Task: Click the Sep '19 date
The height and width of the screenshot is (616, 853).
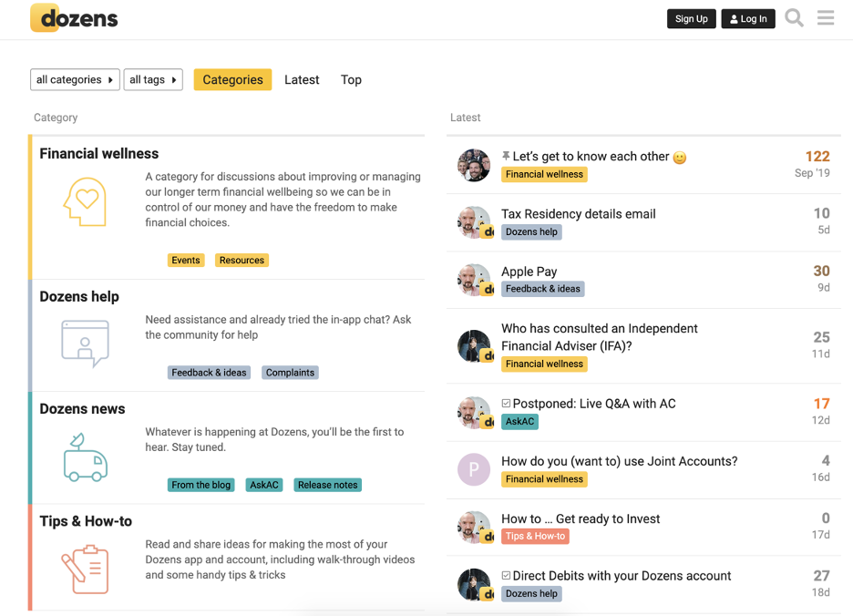Action: 812,173
